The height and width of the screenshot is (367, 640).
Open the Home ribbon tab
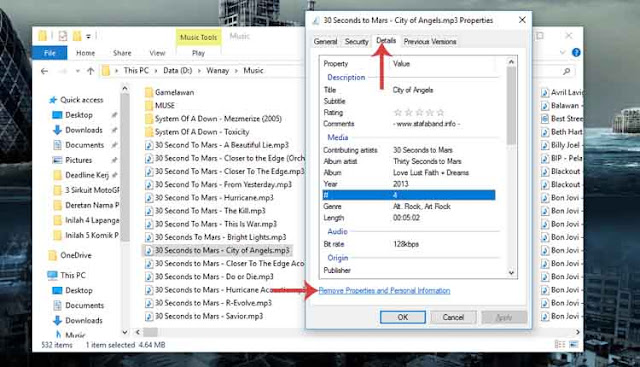point(85,53)
